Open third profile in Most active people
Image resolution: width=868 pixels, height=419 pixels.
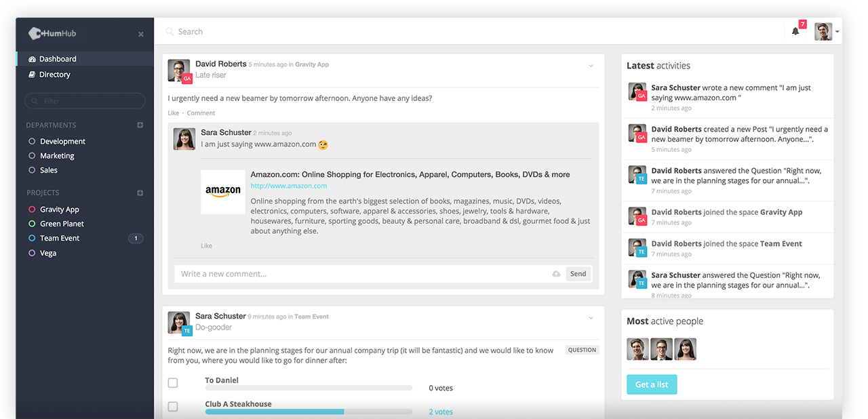click(x=685, y=349)
